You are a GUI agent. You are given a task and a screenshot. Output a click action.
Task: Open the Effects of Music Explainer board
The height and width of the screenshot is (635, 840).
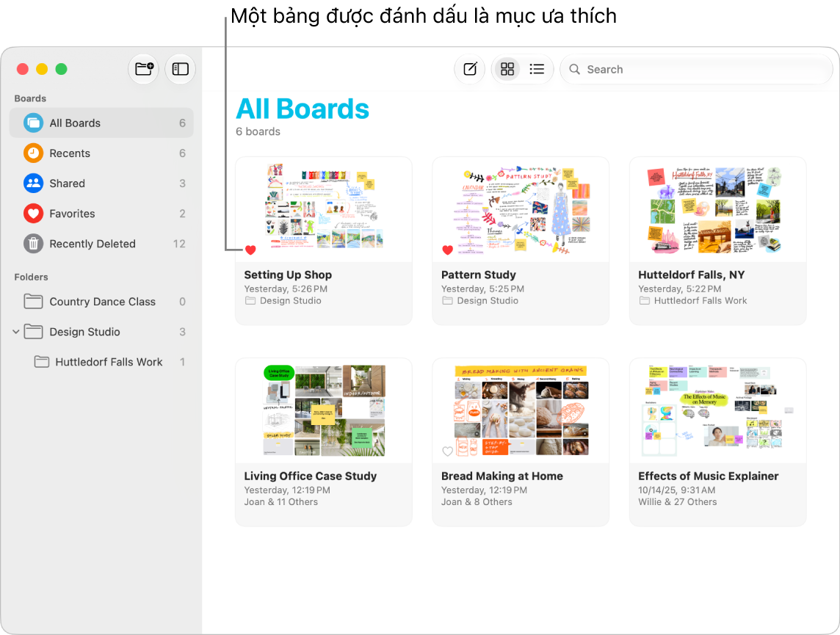(x=717, y=442)
